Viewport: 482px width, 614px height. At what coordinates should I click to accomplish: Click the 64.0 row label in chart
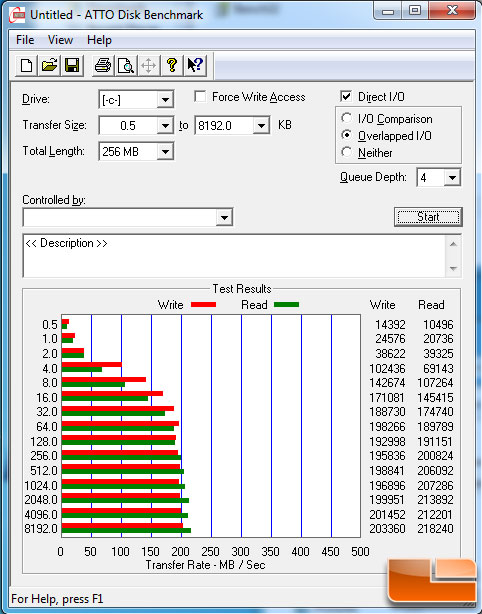pyautogui.click(x=47, y=426)
